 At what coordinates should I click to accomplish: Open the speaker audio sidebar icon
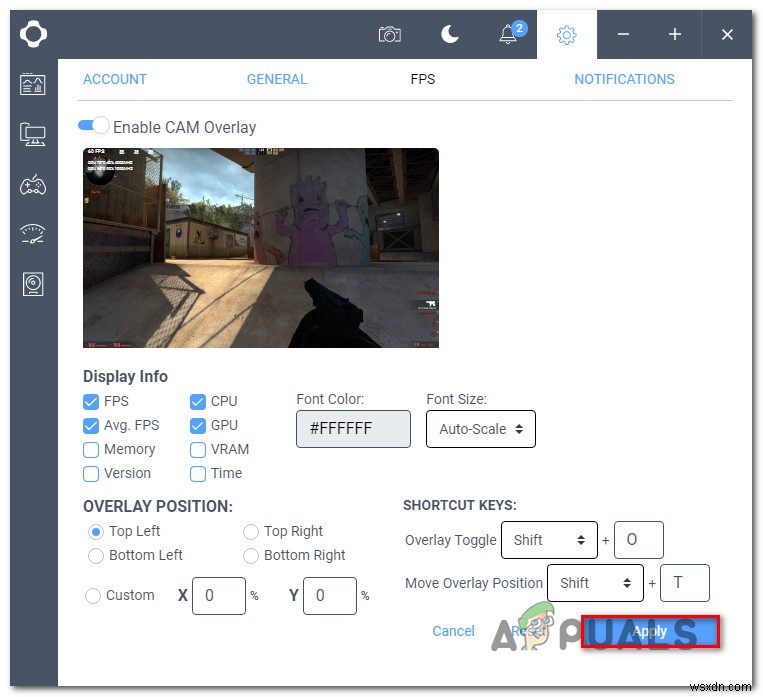tap(33, 284)
